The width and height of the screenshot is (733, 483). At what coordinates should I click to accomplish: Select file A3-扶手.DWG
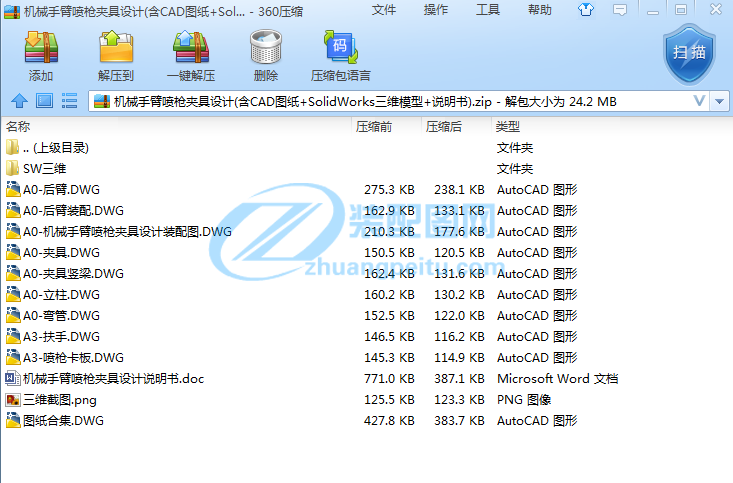coord(61,337)
